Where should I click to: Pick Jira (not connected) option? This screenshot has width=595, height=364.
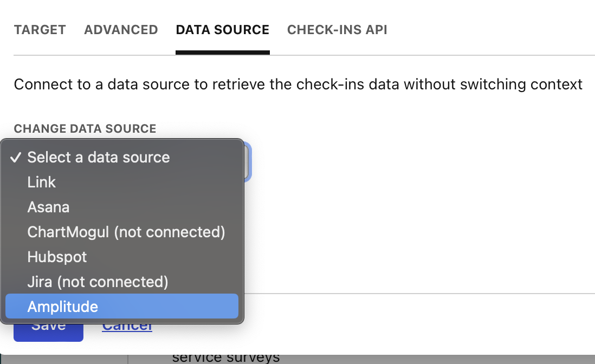point(98,282)
